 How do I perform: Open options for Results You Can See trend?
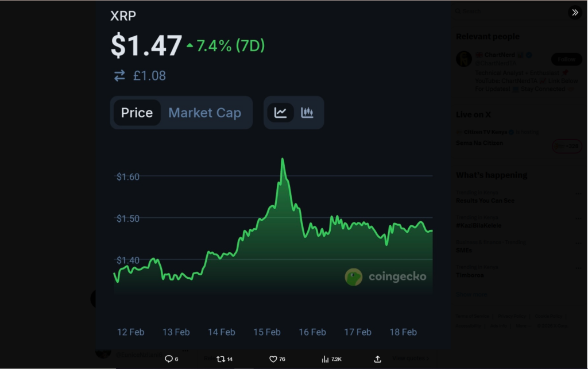(x=578, y=194)
